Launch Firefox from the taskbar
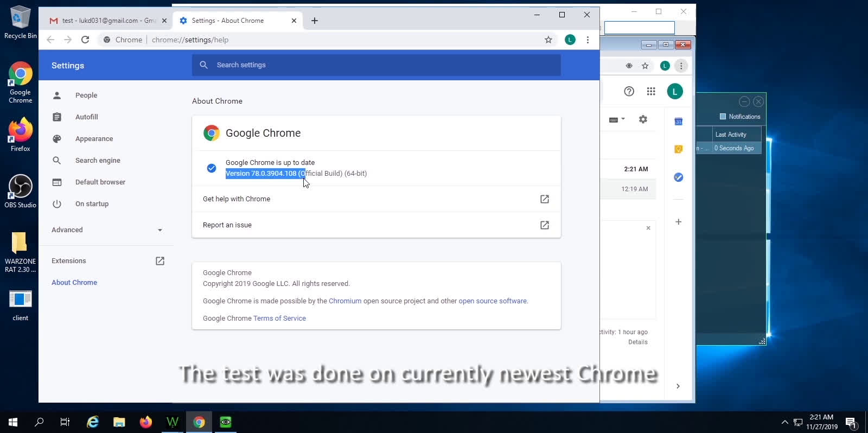Viewport: 868px width, 433px height. pos(145,422)
